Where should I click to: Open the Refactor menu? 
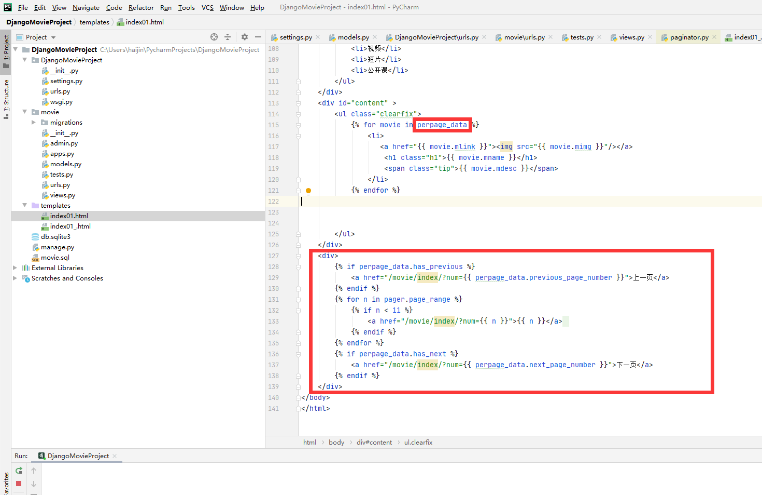tap(141, 7)
